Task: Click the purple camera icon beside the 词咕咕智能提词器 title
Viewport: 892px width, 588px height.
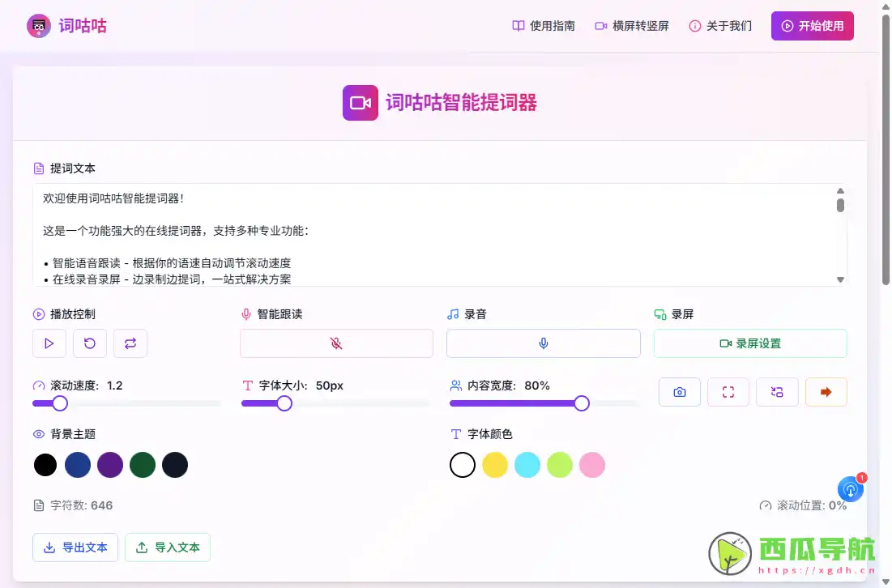Action: (360, 103)
